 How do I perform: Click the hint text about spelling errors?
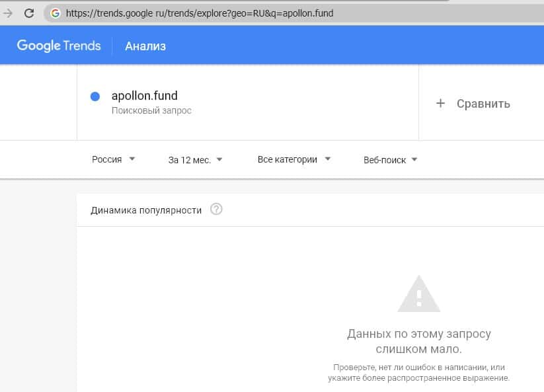pos(418,372)
